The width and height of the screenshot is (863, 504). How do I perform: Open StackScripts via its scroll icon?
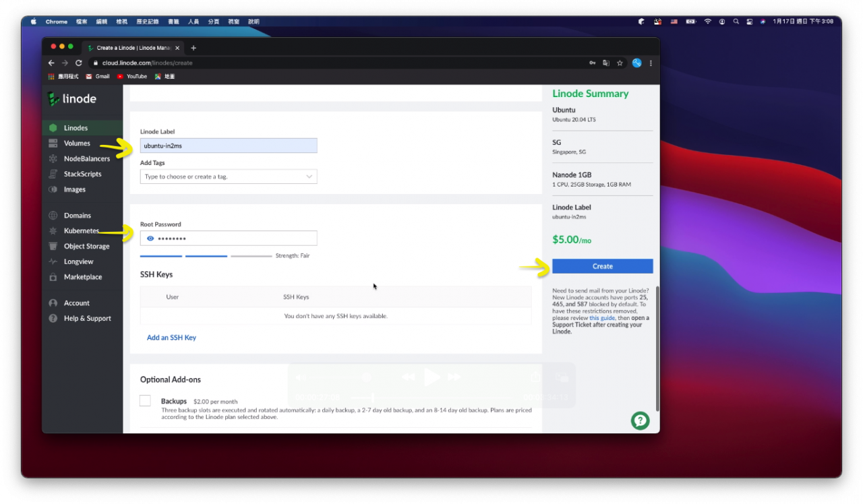[x=53, y=174]
